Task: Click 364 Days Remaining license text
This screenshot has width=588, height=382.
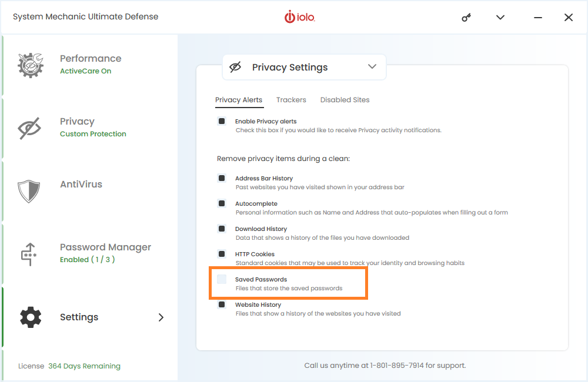Action: coord(84,366)
